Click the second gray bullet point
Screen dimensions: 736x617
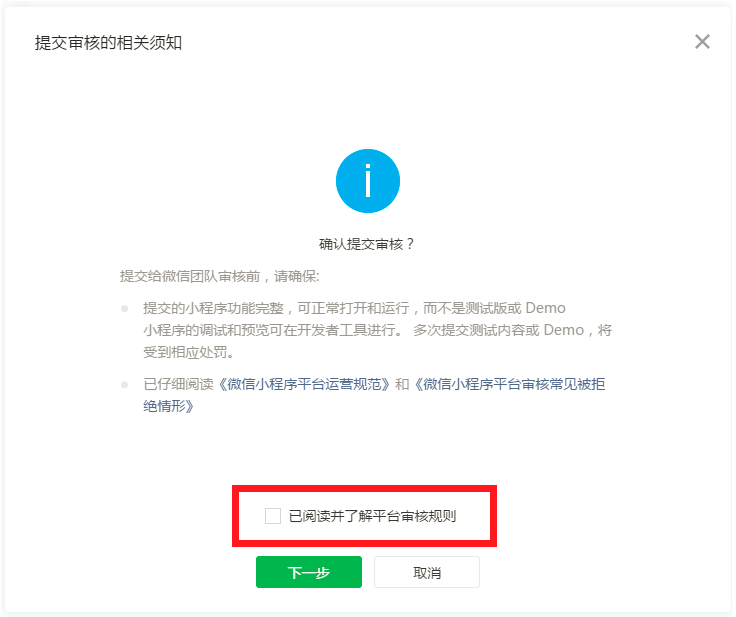[124, 385]
